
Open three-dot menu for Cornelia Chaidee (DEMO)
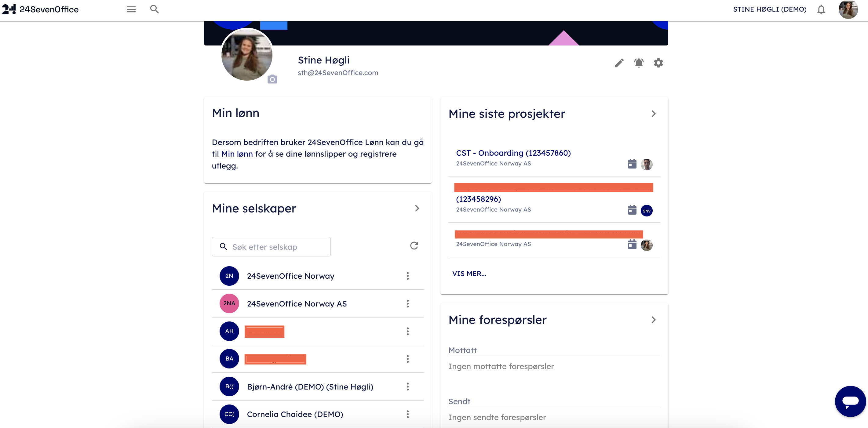click(408, 414)
